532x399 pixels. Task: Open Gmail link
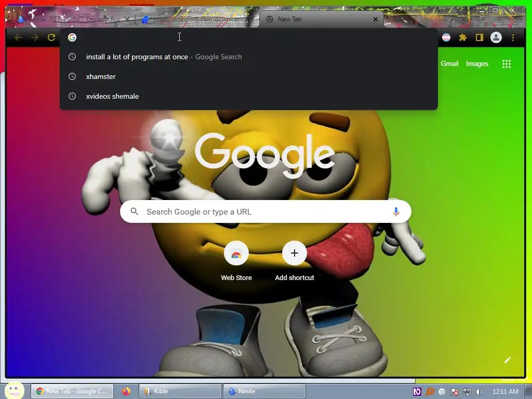[449, 64]
